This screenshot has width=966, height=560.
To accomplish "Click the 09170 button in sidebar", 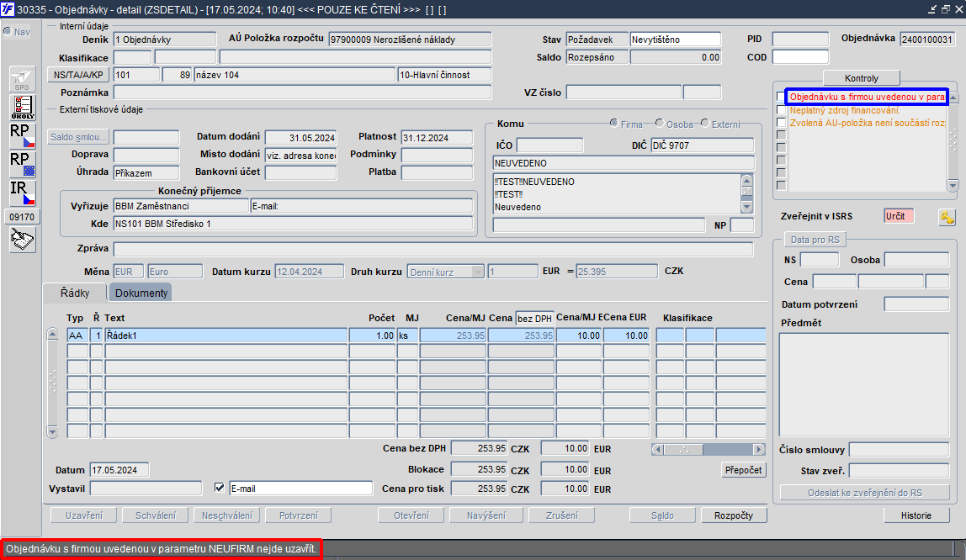I will point(22,217).
